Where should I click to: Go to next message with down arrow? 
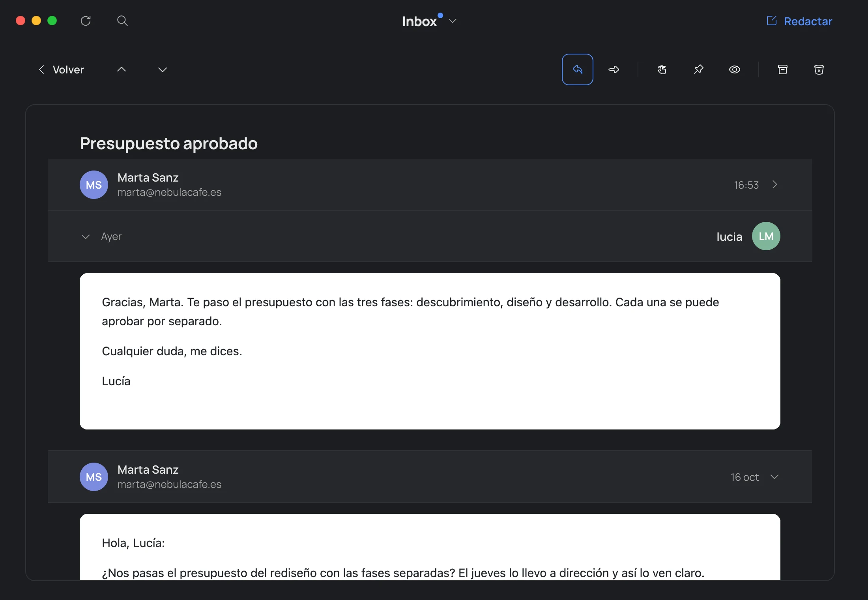(x=163, y=69)
